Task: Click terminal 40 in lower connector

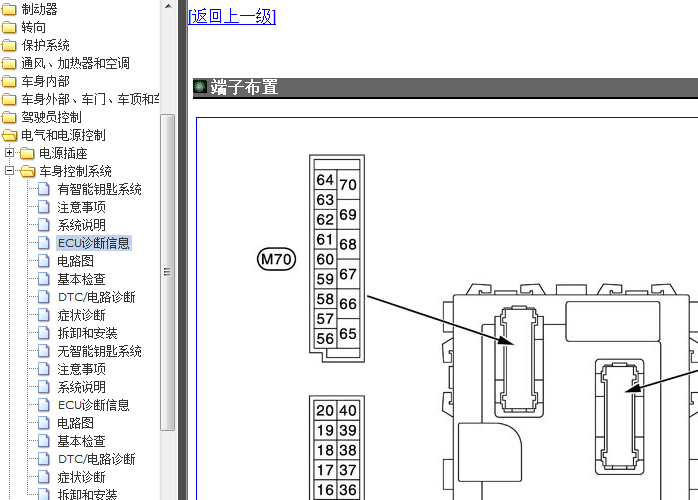Action: [x=348, y=410]
